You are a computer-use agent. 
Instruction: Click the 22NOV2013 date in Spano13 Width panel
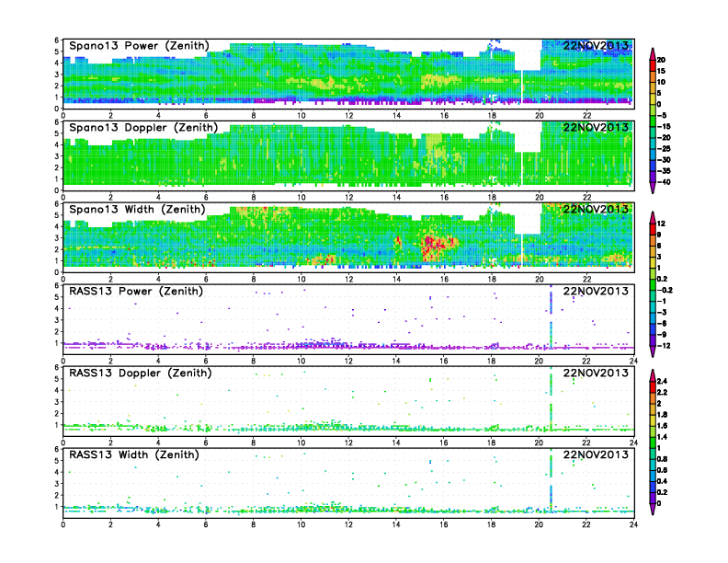tap(596, 210)
